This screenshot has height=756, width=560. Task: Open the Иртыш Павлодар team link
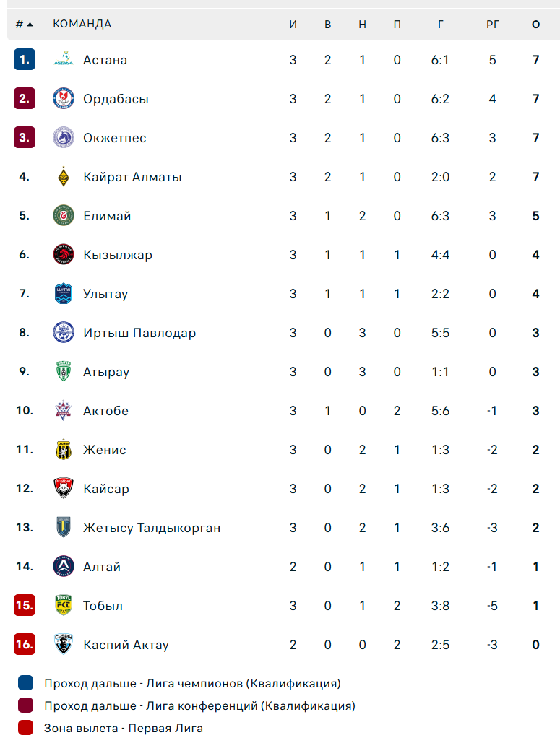(139, 333)
